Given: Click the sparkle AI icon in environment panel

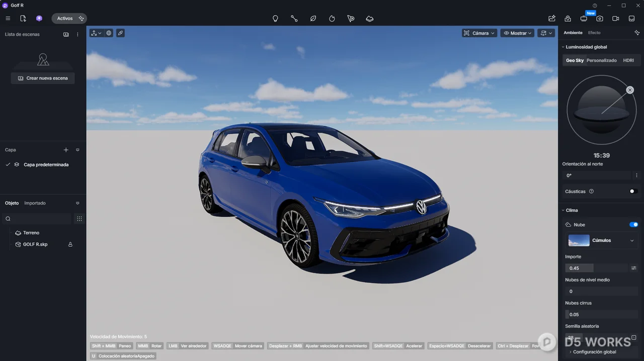Looking at the screenshot, I should tap(637, 33).
